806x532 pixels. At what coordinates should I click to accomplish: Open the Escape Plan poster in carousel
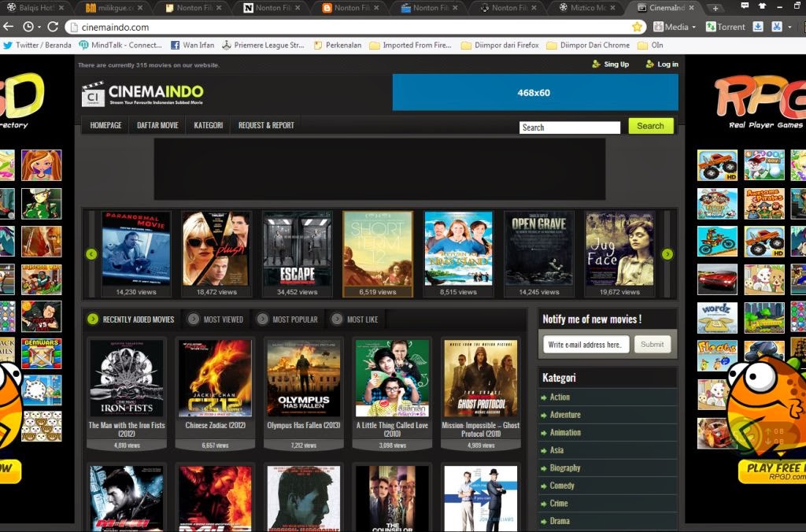point(297,249)
